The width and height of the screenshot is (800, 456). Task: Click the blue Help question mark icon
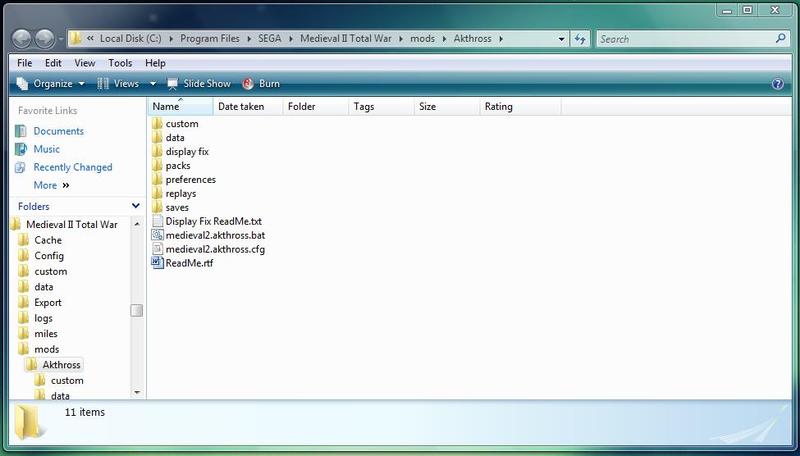[778, 84]
